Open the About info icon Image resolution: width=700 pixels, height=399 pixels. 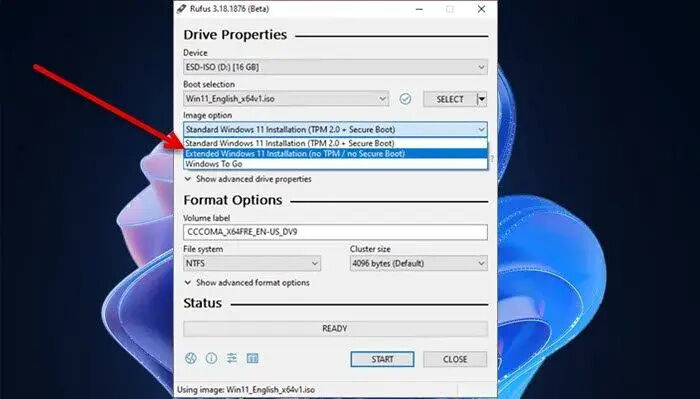tap(211, 358)
